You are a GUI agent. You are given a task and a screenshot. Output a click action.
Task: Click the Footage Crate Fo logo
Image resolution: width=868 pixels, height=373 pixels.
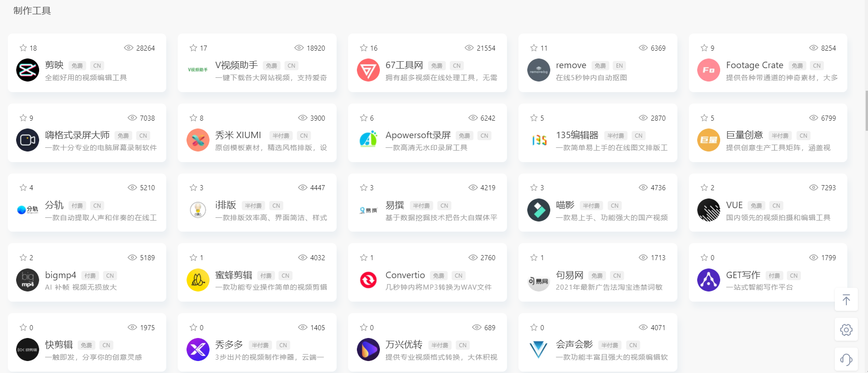coord(709,70)
